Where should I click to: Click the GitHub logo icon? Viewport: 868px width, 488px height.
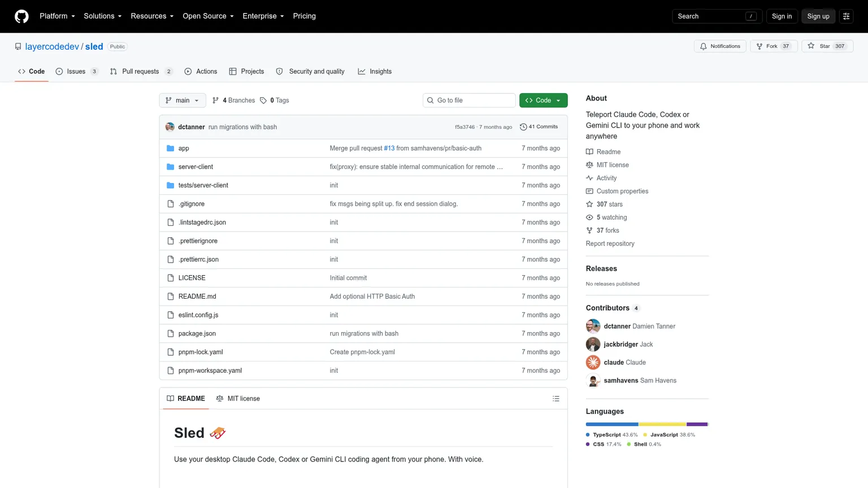[21, 16]
